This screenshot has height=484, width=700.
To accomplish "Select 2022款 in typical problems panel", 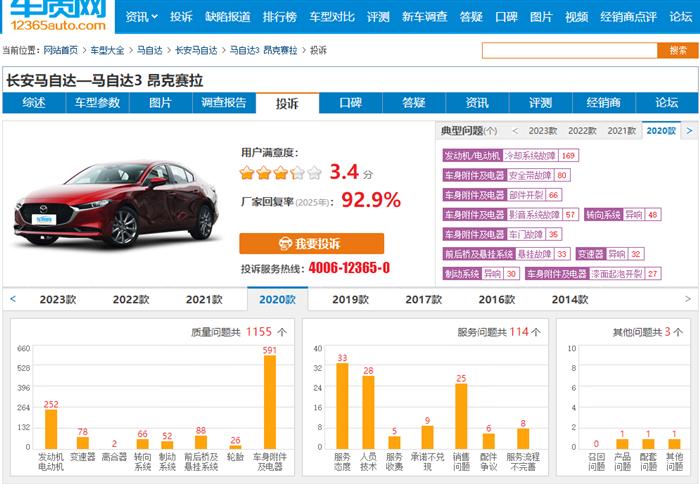I will (582, 131).
